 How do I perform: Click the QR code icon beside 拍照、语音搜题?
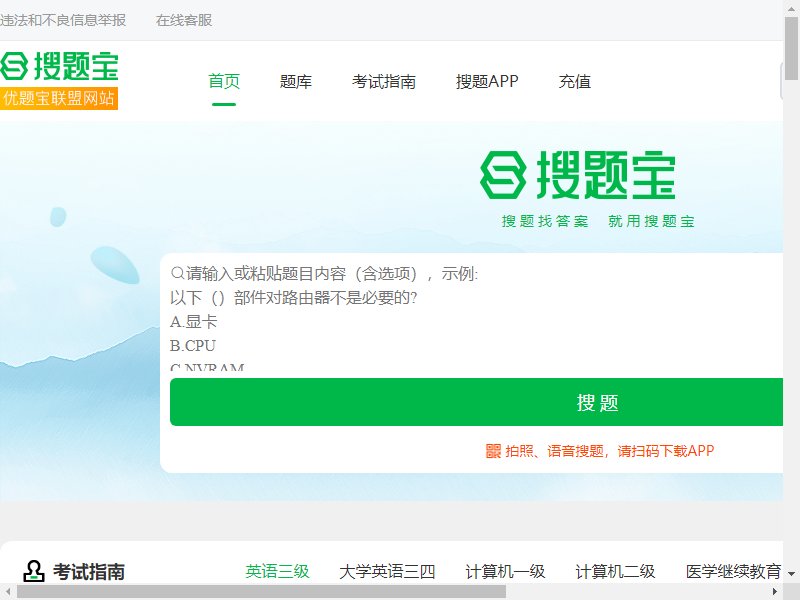click(x=493, y=451)
